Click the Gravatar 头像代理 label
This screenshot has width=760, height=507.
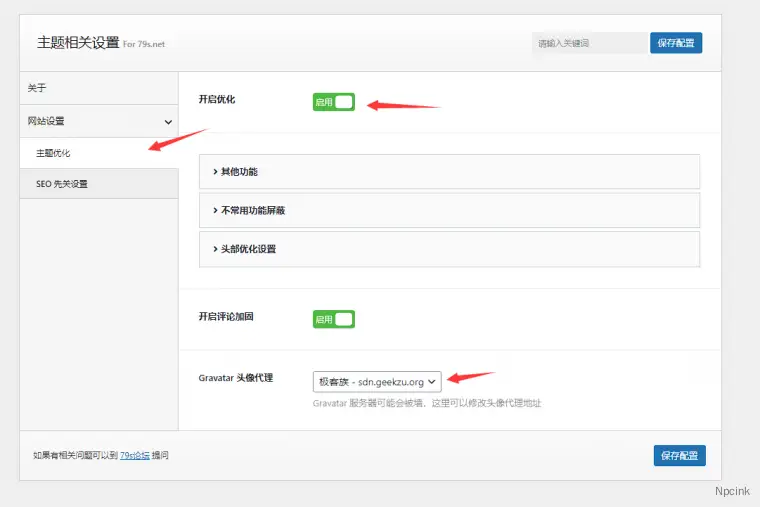click(x=242, y=378)
